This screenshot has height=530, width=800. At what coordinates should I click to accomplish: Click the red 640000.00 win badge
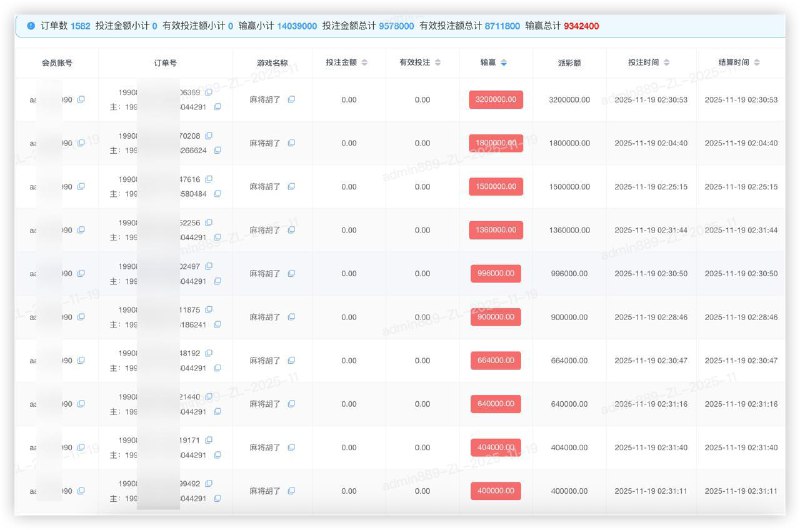coord(496,404)
